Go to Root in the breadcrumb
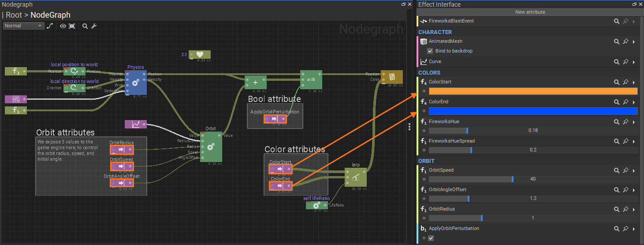644x245 pixels. click(x=14, y=15)
